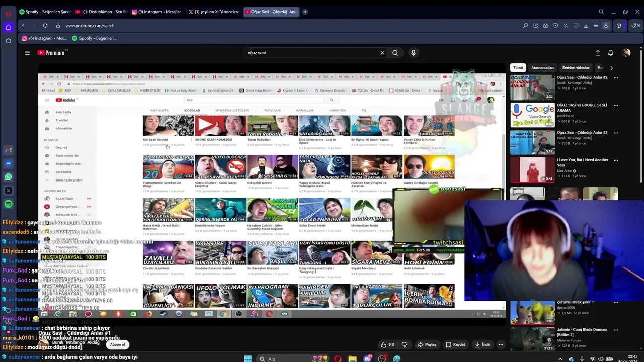This screenshot has height=362, width=644.
Task: Open YouTube notifications bell
Action: coord(611,53)
